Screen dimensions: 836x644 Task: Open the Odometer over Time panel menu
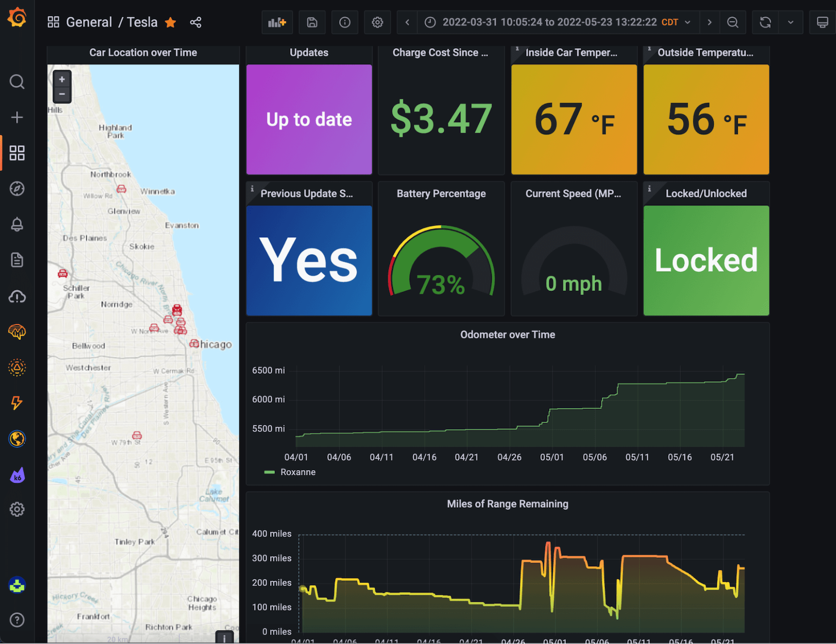507,334
